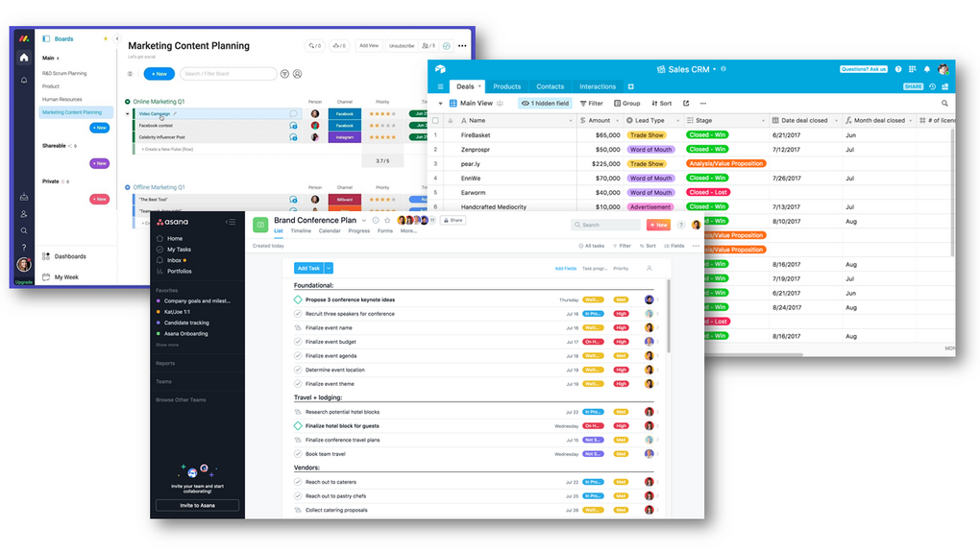Open the Amount column dropdown arrow

click(x=618, y=121)
